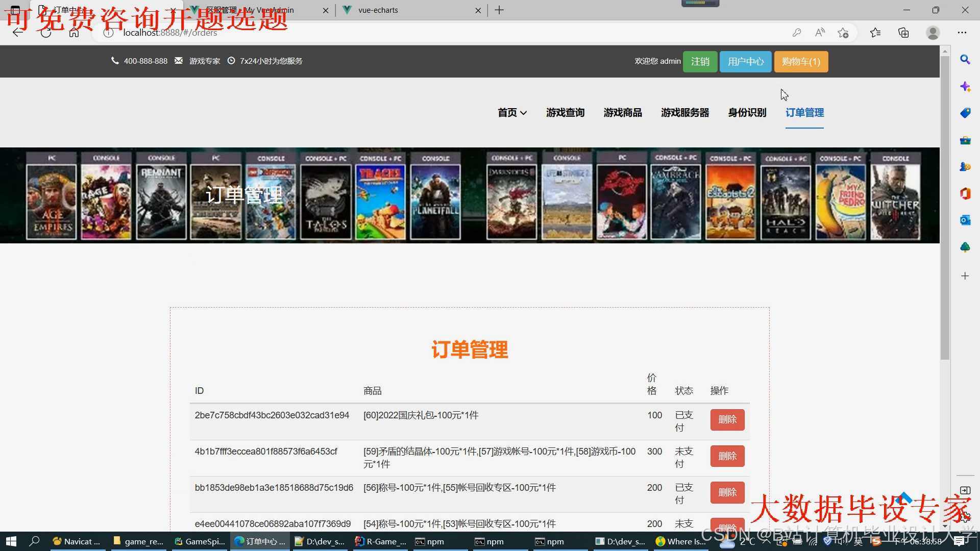Delete the 2022国庆礼包 order
The width and height of the screenshot is (980, 551).
pyautogui.click(x=727, y=419)
